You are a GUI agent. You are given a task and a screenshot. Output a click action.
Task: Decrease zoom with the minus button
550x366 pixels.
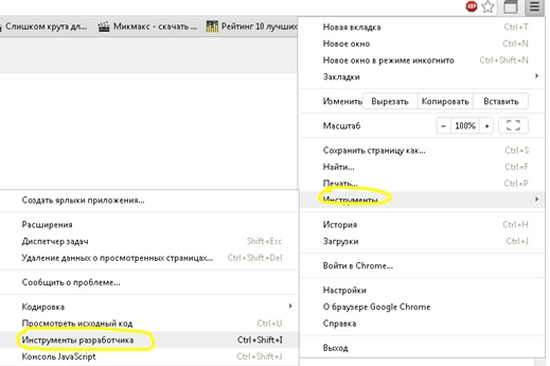443,126
